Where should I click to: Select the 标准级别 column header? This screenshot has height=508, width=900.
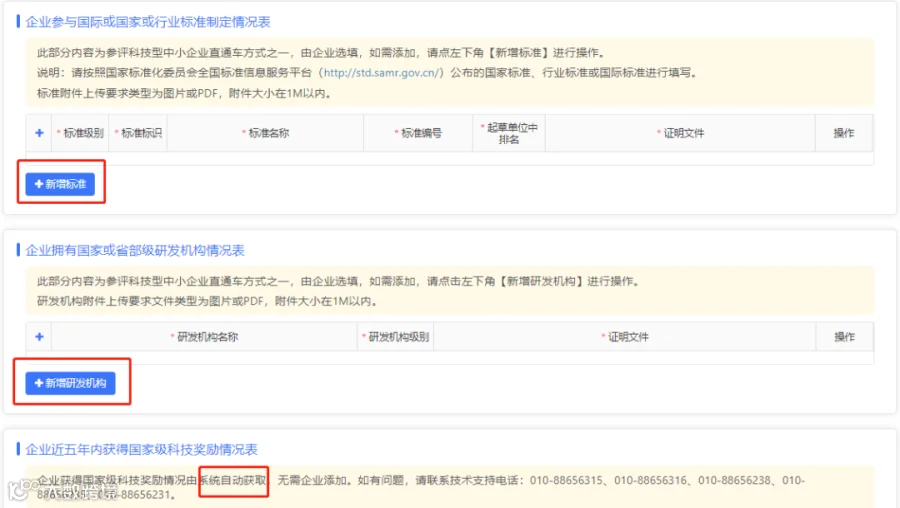pos(80,133)
